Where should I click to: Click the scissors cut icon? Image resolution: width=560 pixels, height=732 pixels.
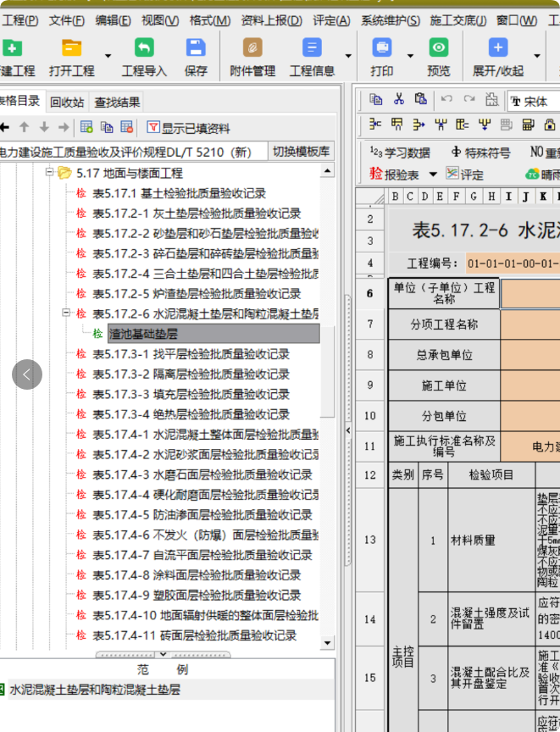point(398,100)
